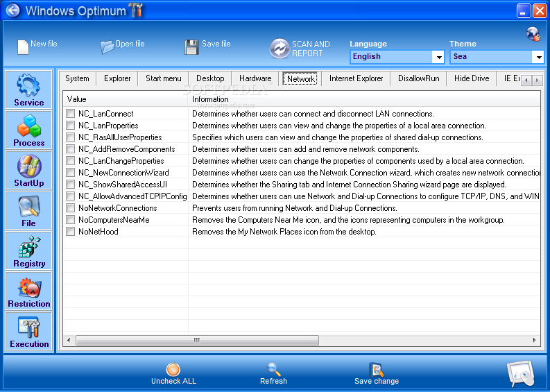
Task: Switch to the System tab
Action: point(77,78)
